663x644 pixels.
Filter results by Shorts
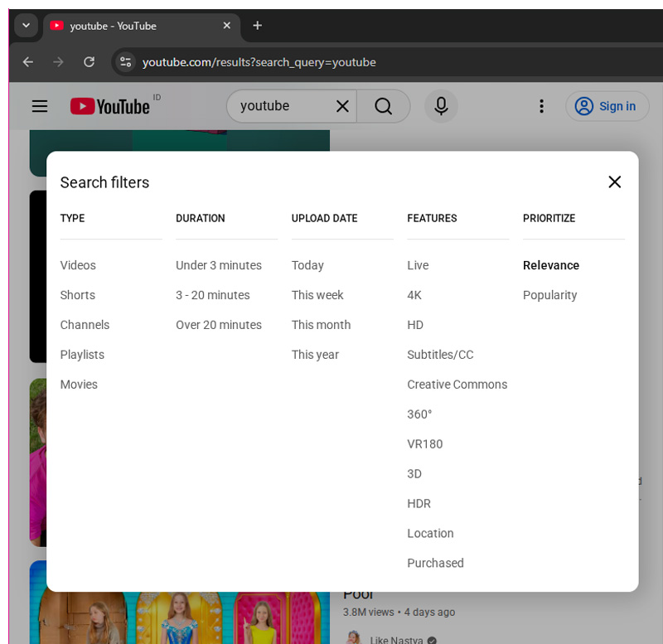(77, 295)
